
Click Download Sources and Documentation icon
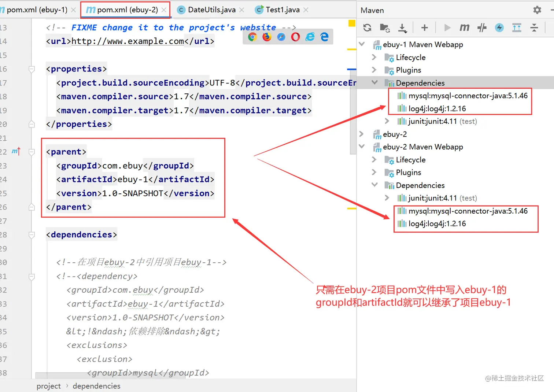coord(402,27)
